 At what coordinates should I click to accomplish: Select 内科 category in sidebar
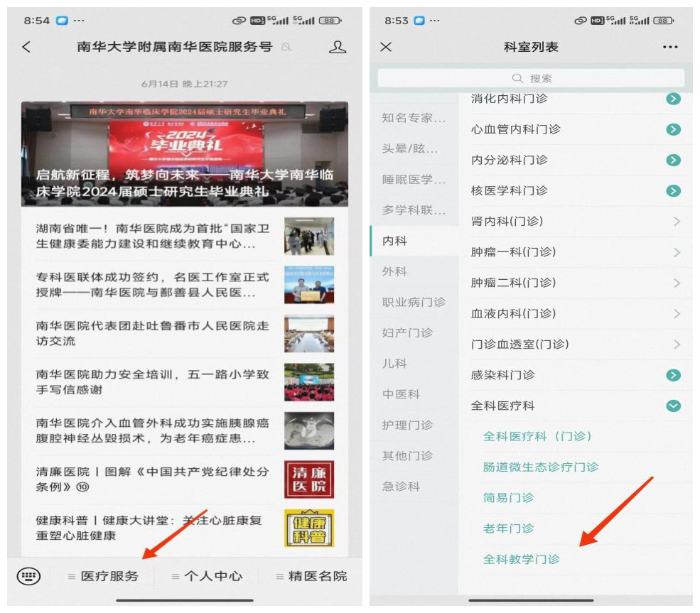click(x=414, y=241)
